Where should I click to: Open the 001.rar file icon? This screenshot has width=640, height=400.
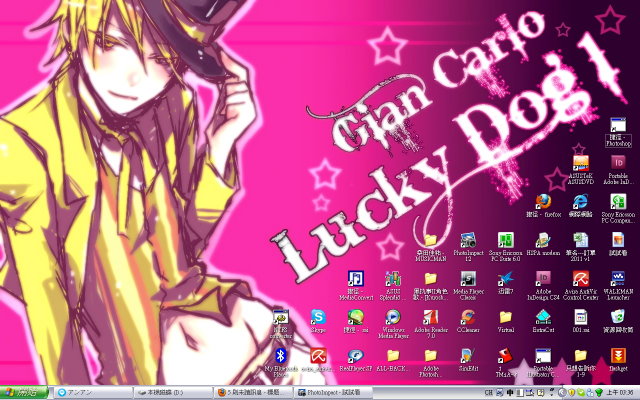580,317
